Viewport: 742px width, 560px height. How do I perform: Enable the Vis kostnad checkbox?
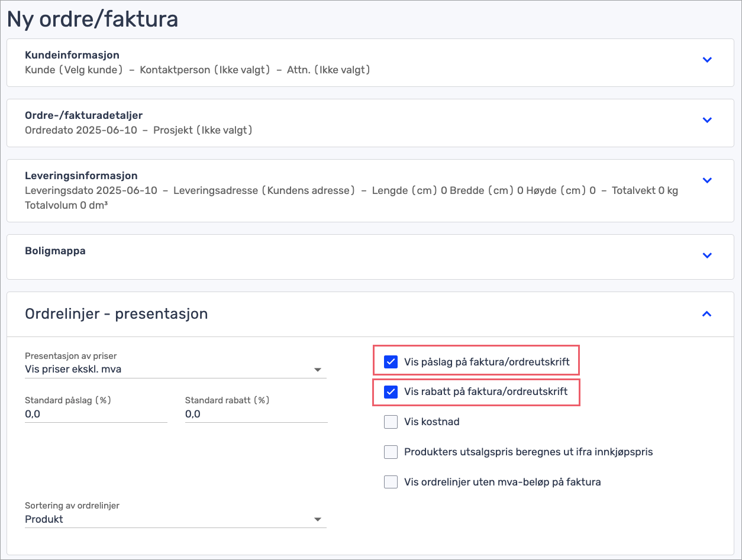point(390,422)
